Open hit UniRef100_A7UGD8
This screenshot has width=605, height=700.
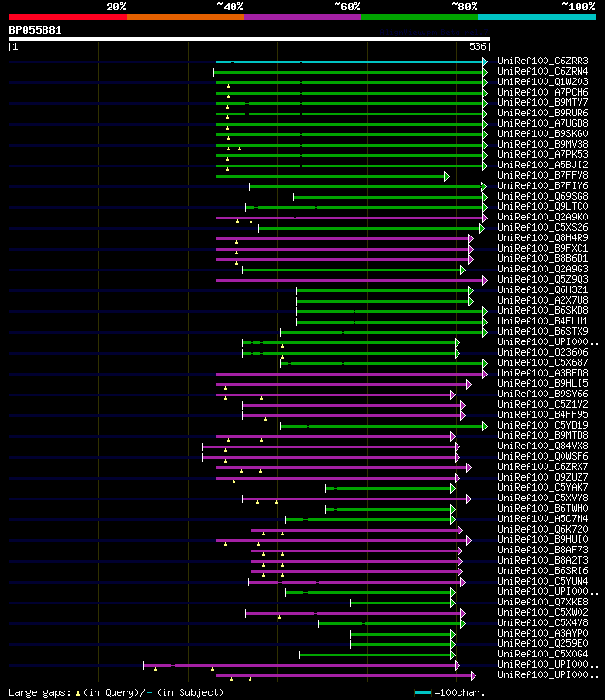tap(543, 123)
